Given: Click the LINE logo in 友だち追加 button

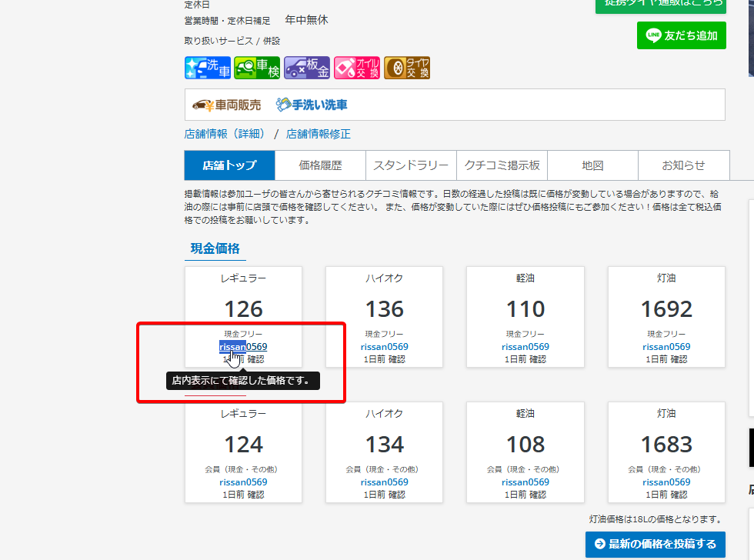Looking at the screenshot, I should [653, 35].
